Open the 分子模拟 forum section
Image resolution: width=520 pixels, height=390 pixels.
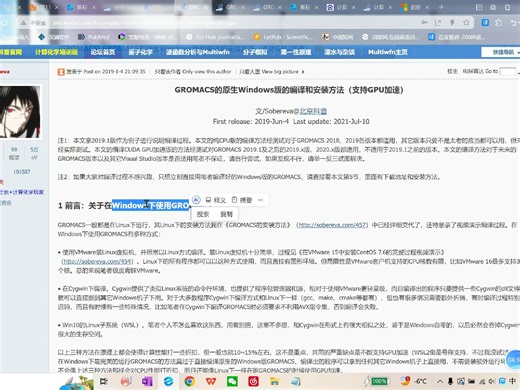pyautogui.click(x=255, y=52)
